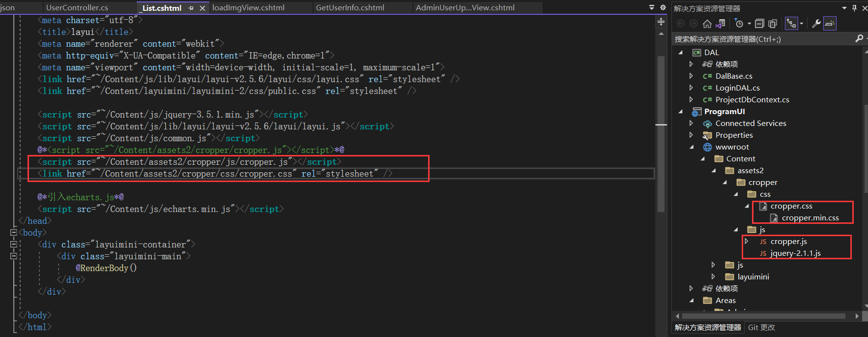Expand the LoginDAL.cs node

coord(691,88)
